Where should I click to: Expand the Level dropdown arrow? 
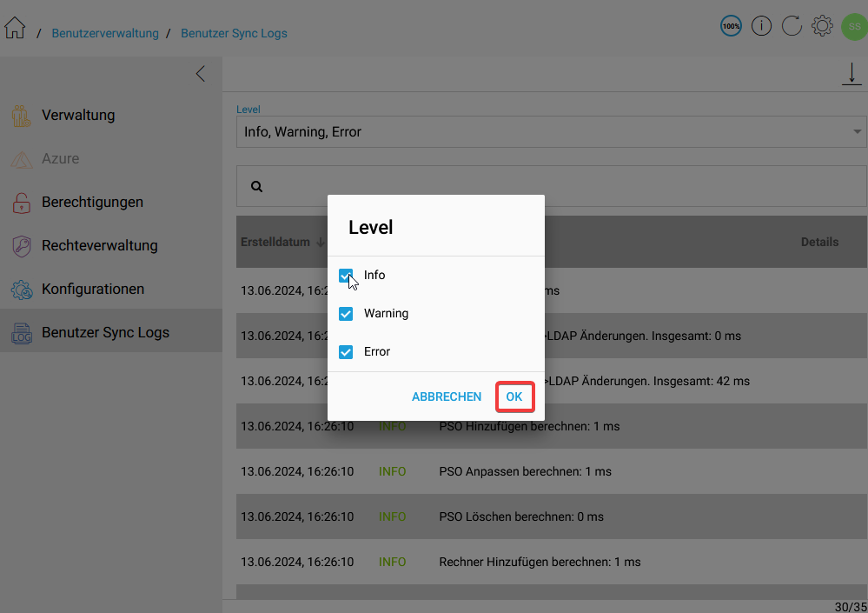tap(858, 132)
